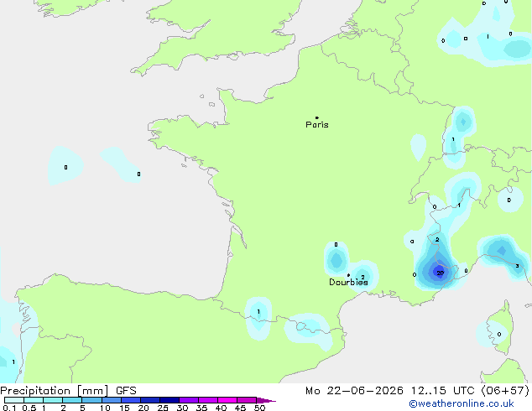Click the '1' value over the Pyrenees

click(x=258, y=312)
